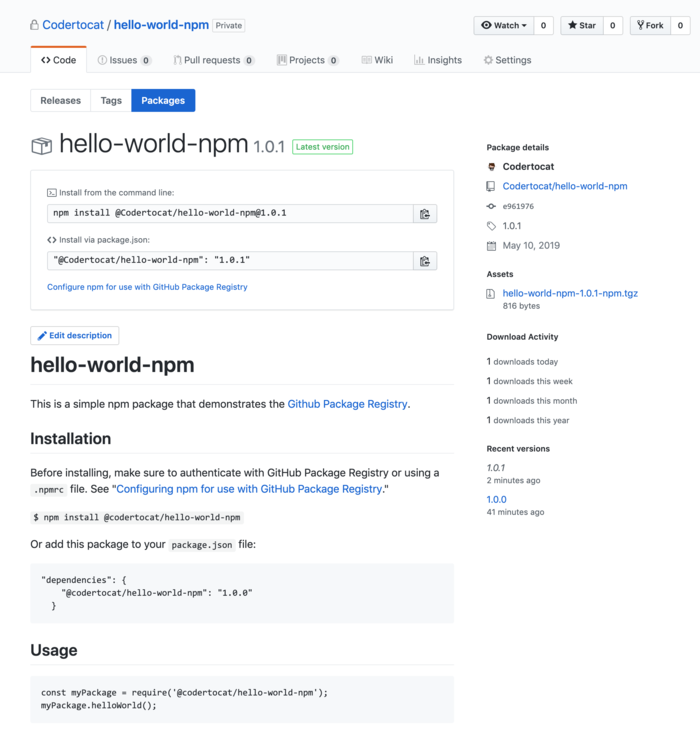Viewport: 700px width, 744px height.
Task: Open the Pull requests tab
Action: (214, 60)
